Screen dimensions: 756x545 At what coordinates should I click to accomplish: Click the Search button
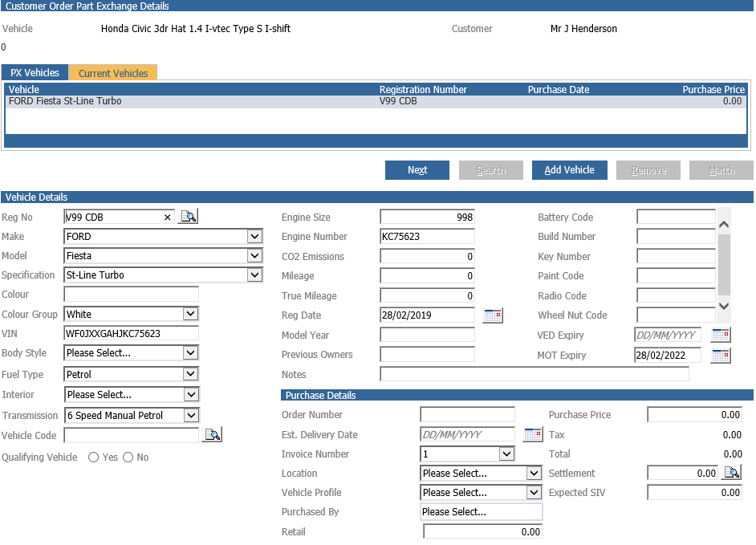pyautogui.click(x=491, y=170)
